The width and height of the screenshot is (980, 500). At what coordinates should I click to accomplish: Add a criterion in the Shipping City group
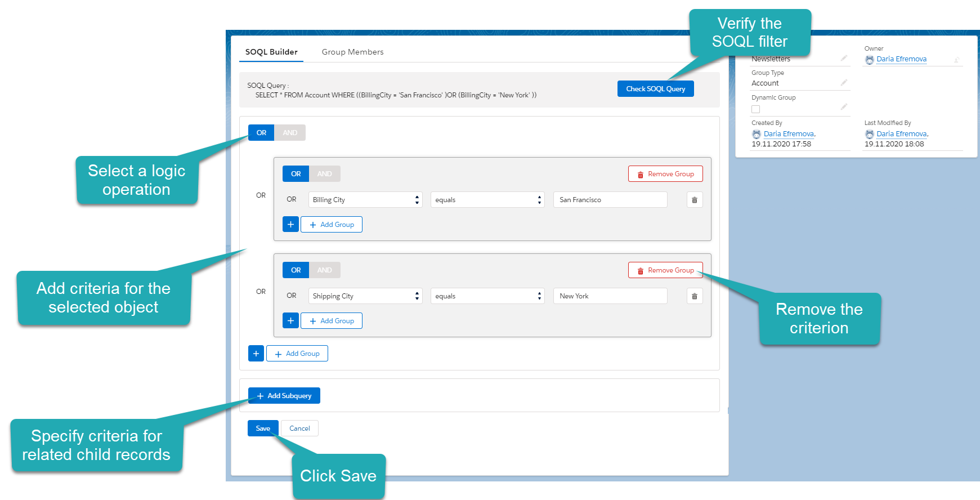click(290, 320)
